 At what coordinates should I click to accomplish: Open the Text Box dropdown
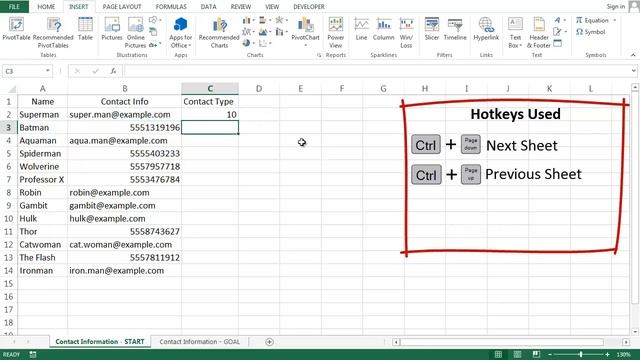[x=515, y=33]
